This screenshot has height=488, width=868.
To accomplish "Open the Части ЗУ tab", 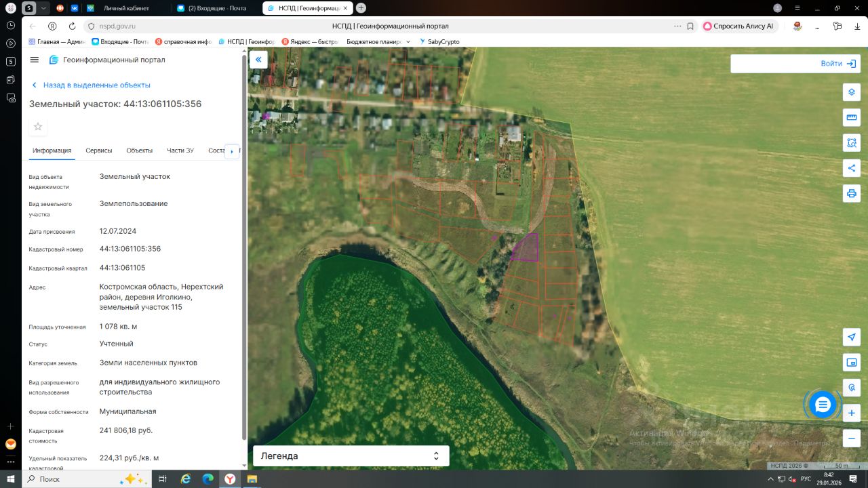I will (x=180, y=150).
